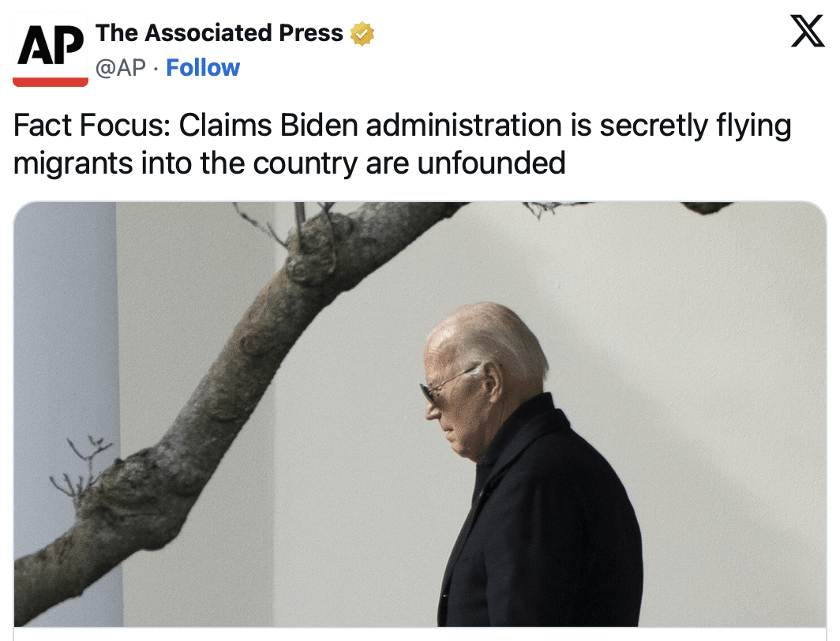Click the word 'Press' in the account name
Image resolution: width=840 pixels, height=641 pixels.
311,33
